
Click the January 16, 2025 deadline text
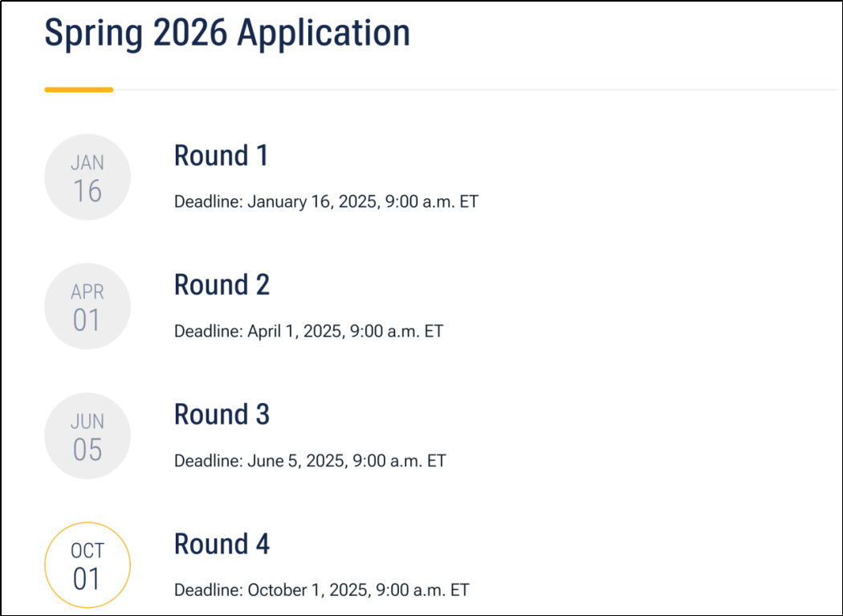pyautogui.click(x=326, y=202)
